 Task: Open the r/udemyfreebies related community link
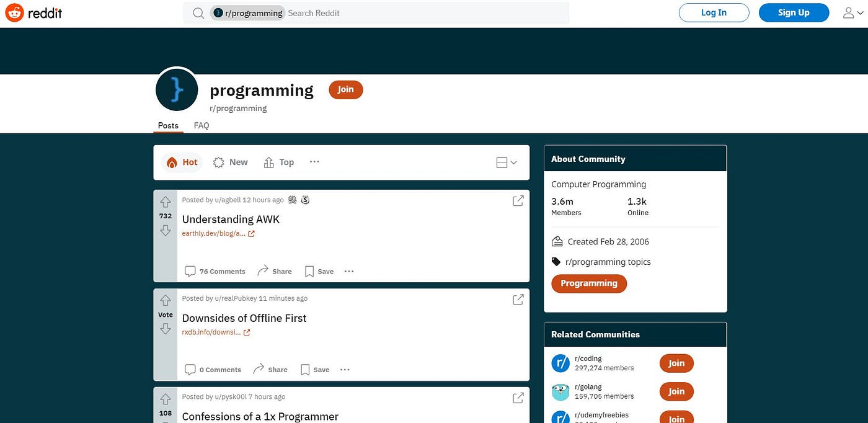click(x=601, y=415)
